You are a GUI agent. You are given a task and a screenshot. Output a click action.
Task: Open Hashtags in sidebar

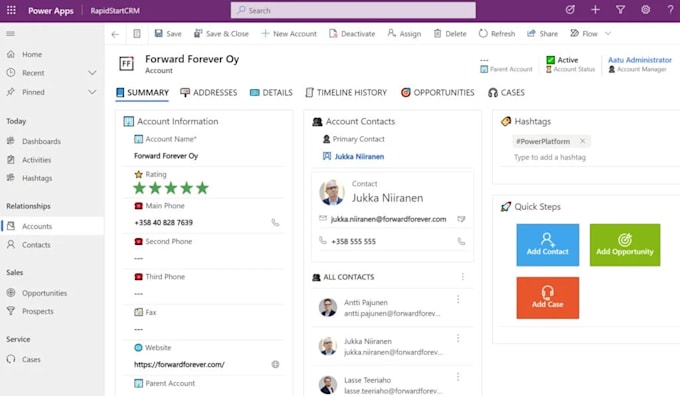tap(37, 178)
